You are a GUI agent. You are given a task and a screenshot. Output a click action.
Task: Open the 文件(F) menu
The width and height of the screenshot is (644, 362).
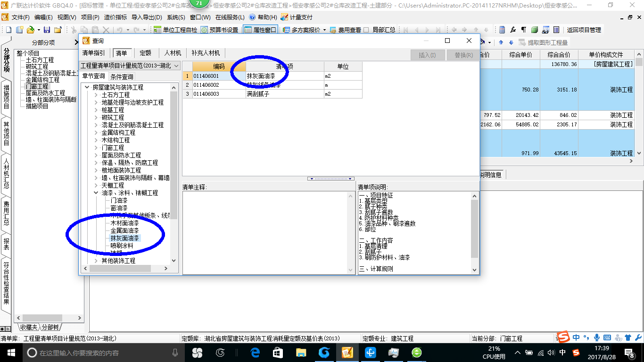click(x=20, y=17)
